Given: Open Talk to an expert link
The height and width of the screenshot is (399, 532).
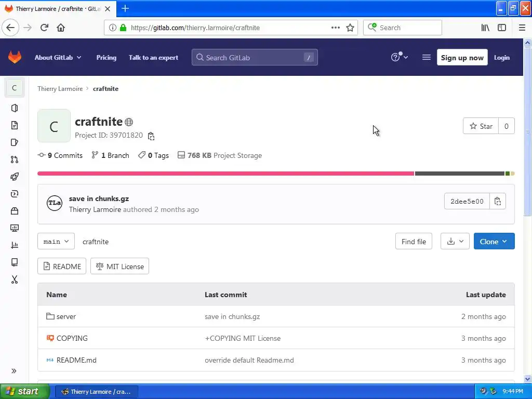Looking at the screenshot, I should (x=153, y=57).
